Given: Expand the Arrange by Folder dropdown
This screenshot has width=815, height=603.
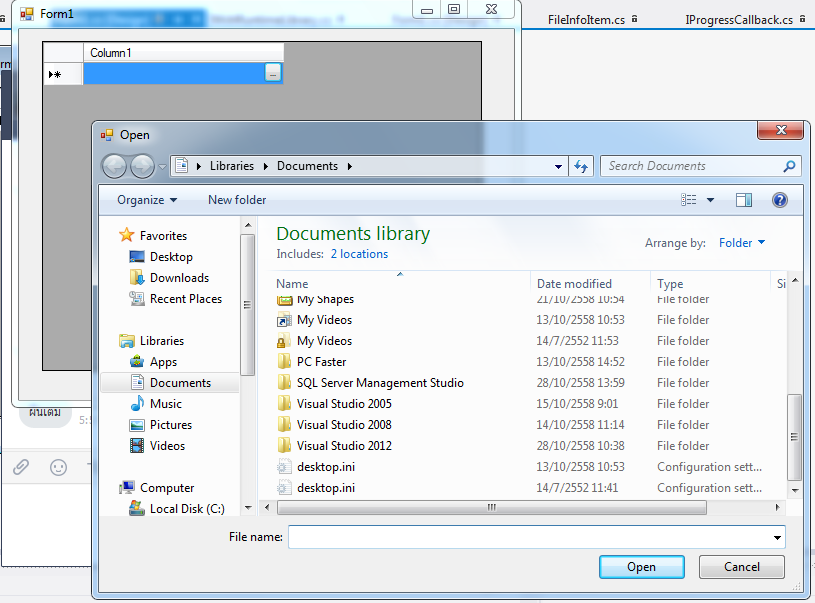Looking at the screenshot, I should pyautogui.click(x=742, y=242).
